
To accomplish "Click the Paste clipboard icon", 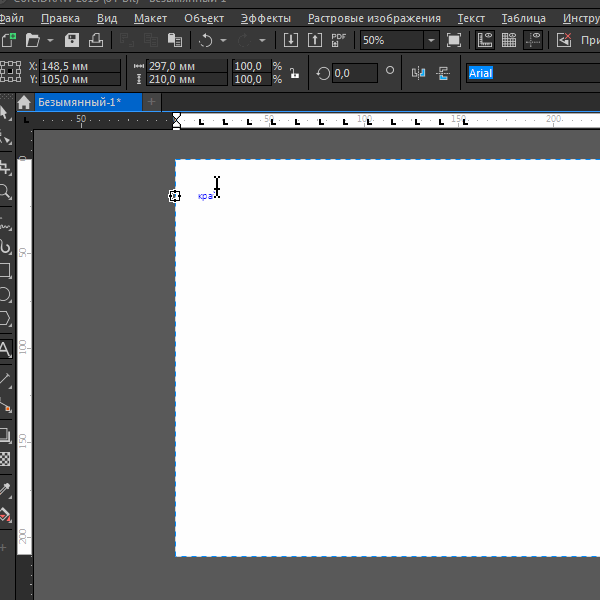I will click(174, 40).
